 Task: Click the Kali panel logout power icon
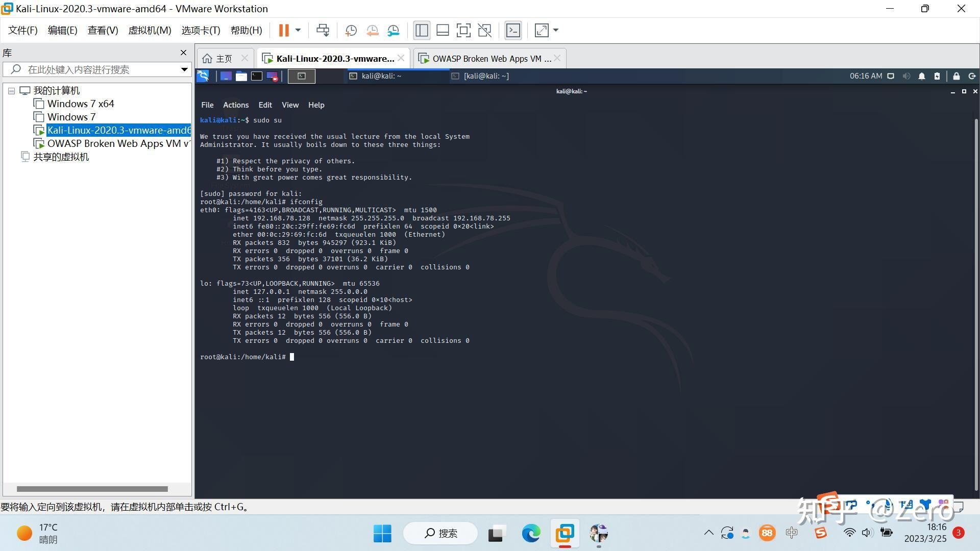coord(972,76)
